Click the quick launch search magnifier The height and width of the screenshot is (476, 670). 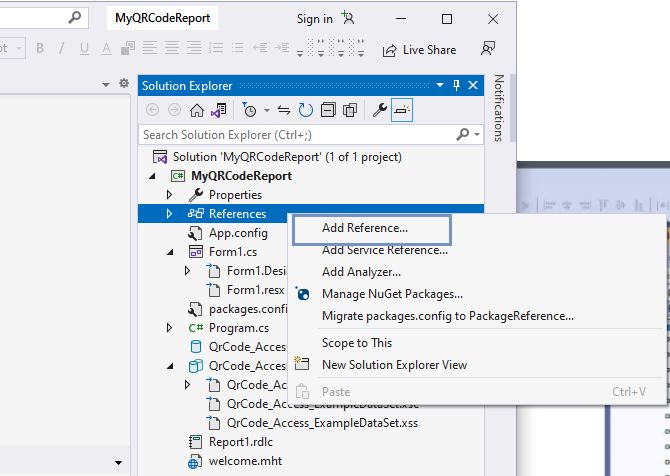pos(75,18)
